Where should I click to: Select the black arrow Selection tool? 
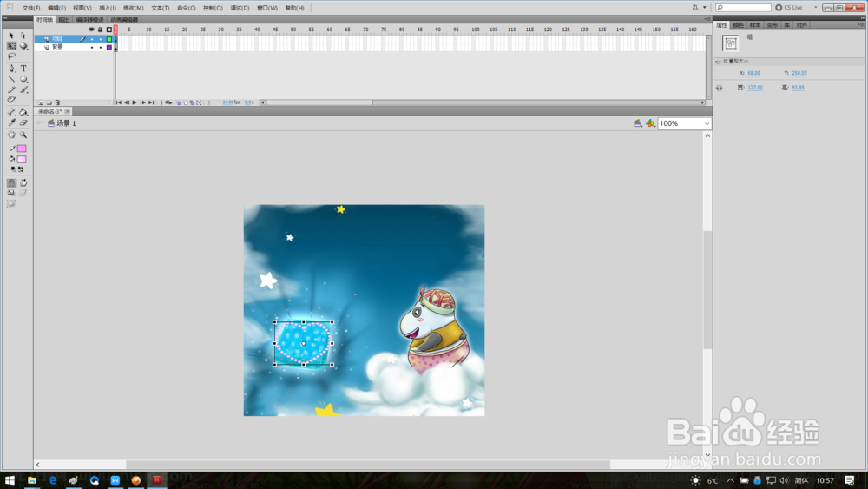pos(11,36)
